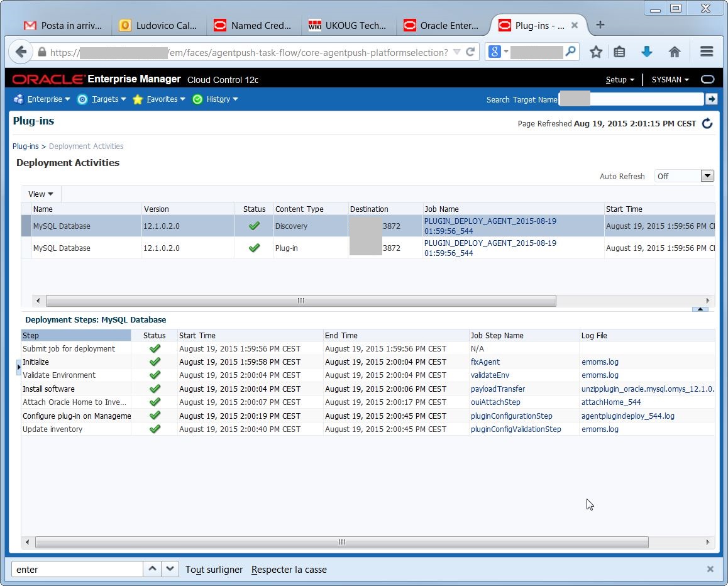This screenshot has height=586, width=728.
Task: Open the payloadTransfer job step link
Action: tap(498, 389)
